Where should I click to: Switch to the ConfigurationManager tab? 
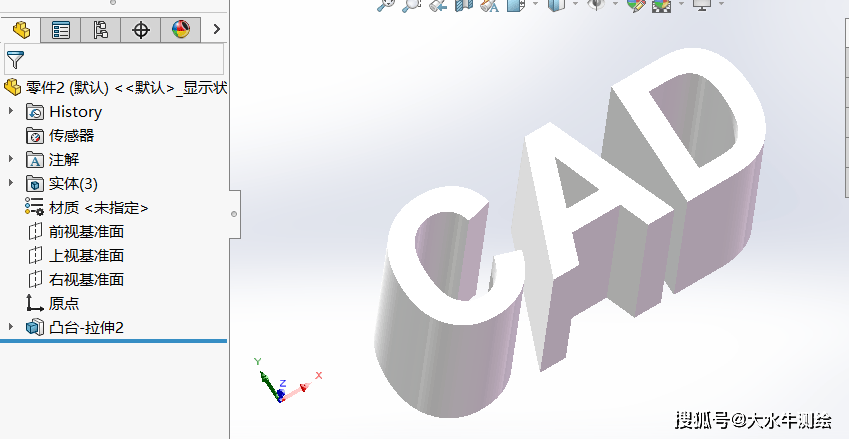point(100,30)
